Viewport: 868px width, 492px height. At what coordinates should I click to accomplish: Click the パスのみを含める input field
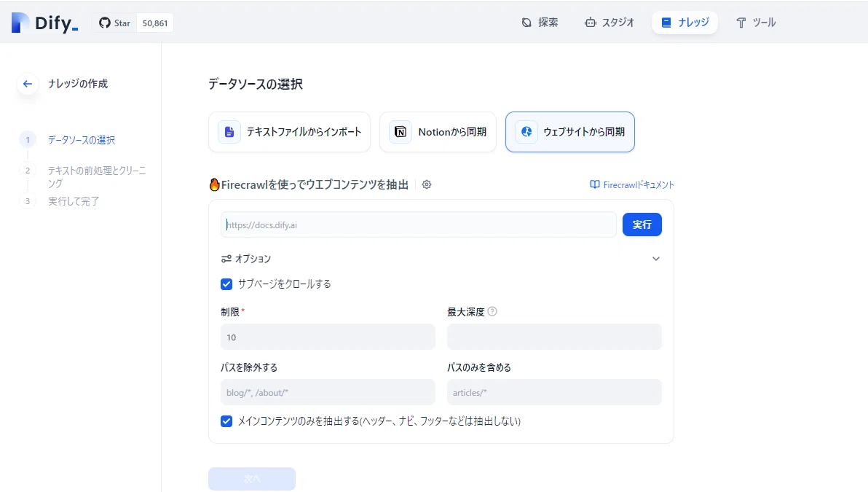[554, 392]
